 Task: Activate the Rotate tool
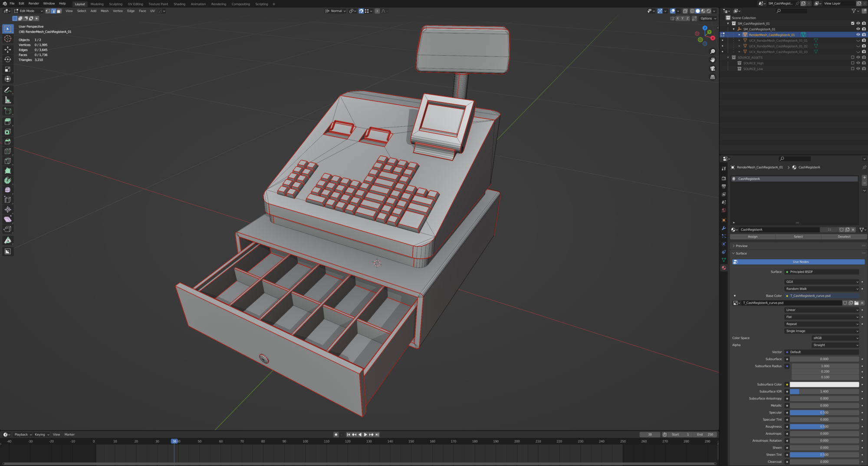coord(8,59)
